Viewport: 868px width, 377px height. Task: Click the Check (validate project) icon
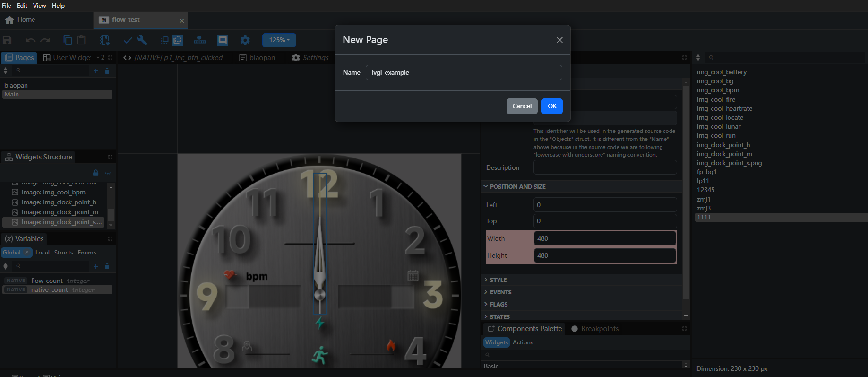point(128,40)
